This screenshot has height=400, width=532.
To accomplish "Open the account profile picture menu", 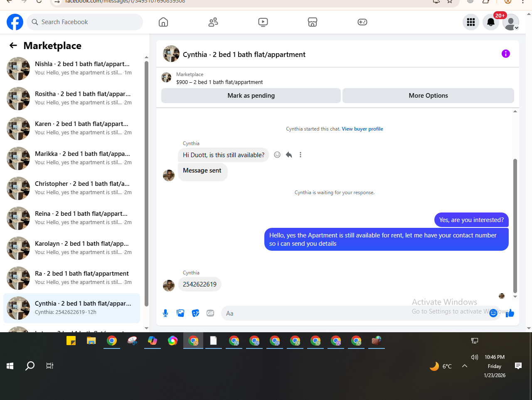I will [x=511, y=22].
